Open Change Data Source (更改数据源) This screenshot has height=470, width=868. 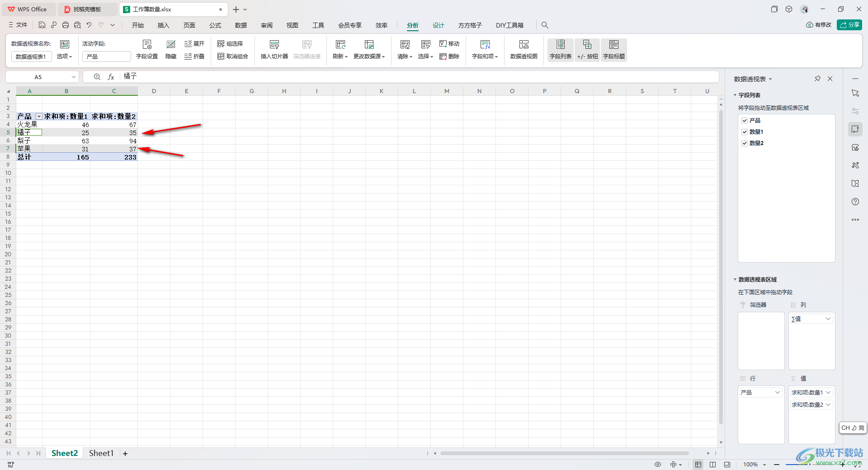coord(369,50)
